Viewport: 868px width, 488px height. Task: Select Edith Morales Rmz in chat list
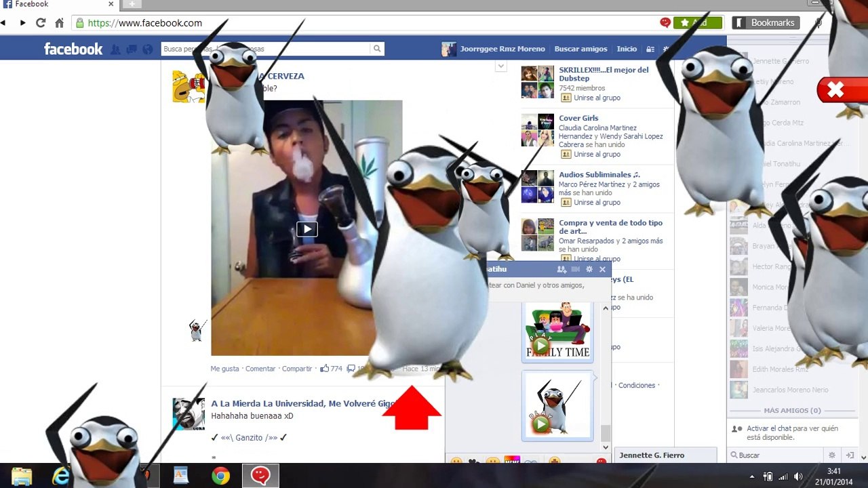click(x=780, y=369)
